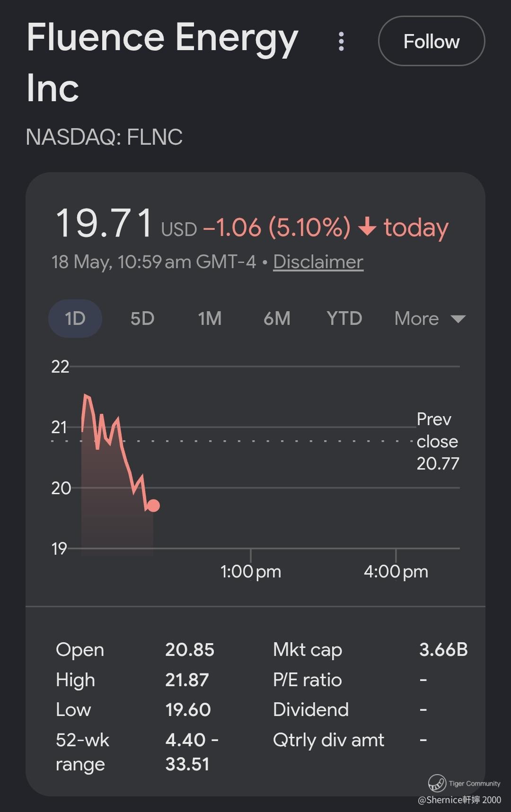The image size is (511, 812).
Task: Click the 52-wk range value
Action: click(192, 752)
